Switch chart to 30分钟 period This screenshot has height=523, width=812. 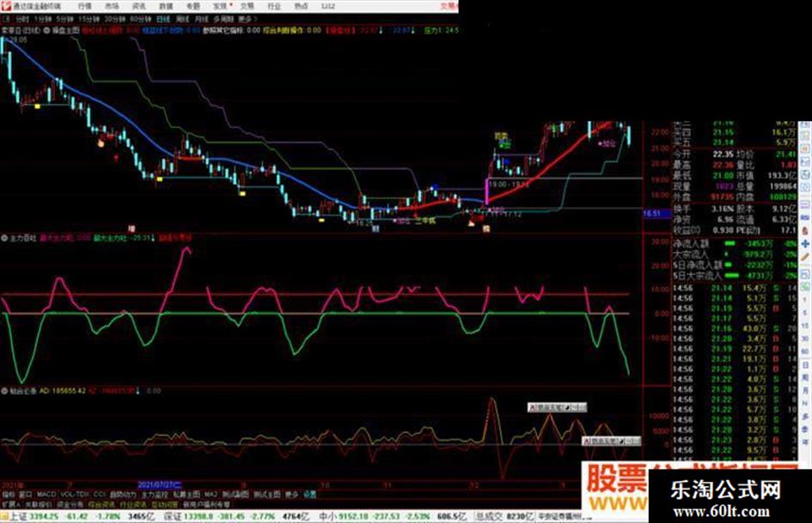pyautogui.click(x=115, y=19)
